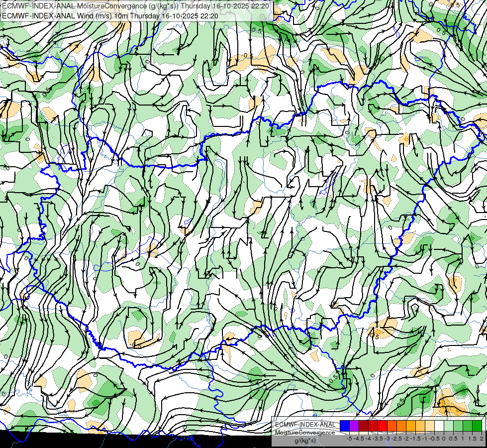Pick the palest green legend swatch
This screenshot has height=448, width=487.
tap(449, 426)
